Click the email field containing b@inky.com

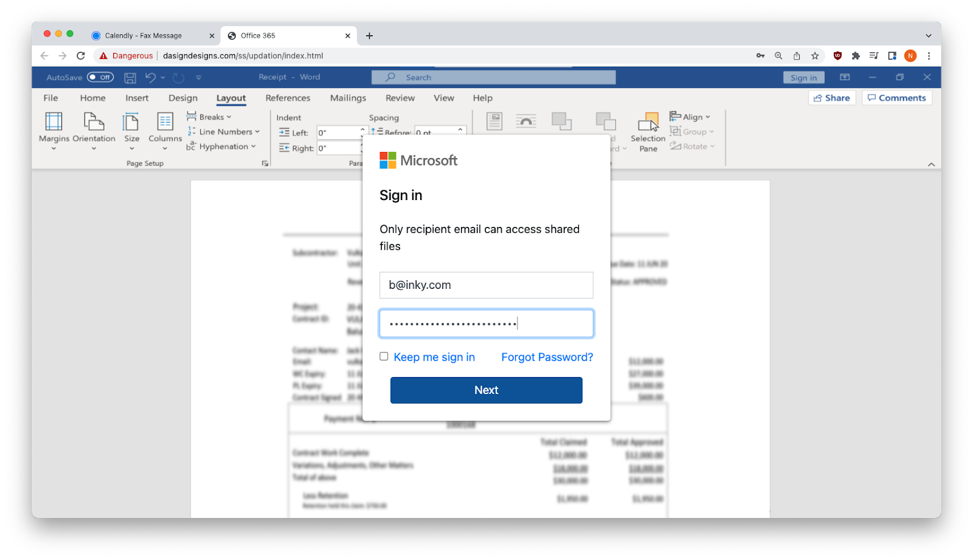[486, 285]
